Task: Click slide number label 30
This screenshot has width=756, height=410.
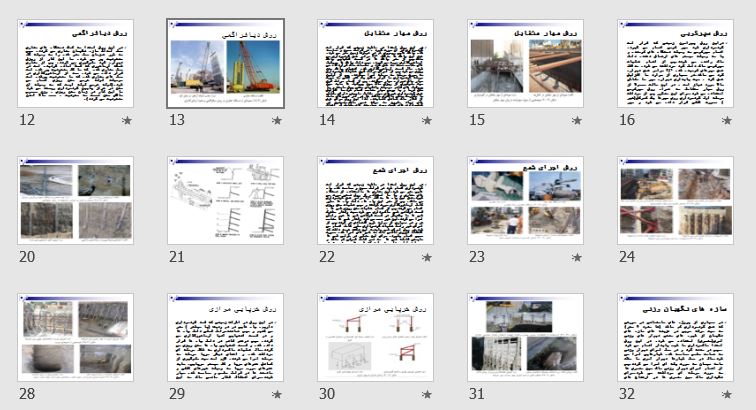Action: [x=327, y=394]
